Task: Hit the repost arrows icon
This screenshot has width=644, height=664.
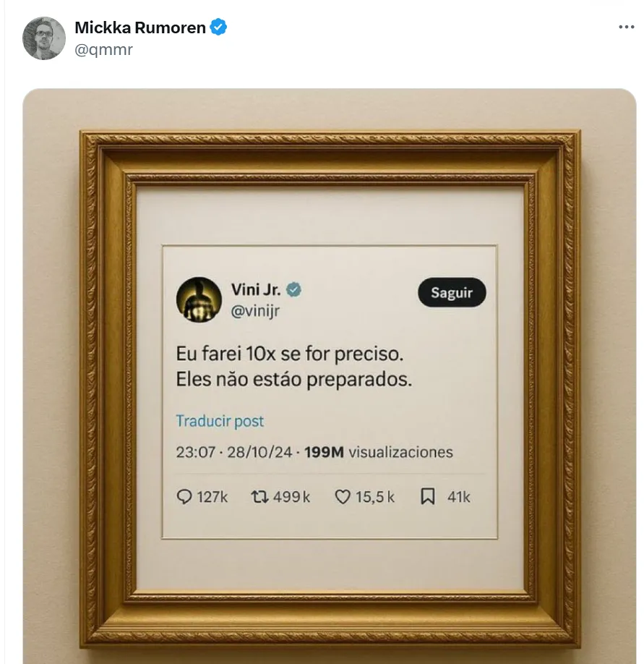Action: (258, 497)
